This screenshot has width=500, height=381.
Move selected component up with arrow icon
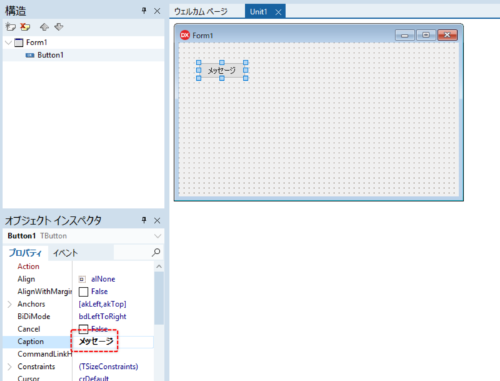44,27
